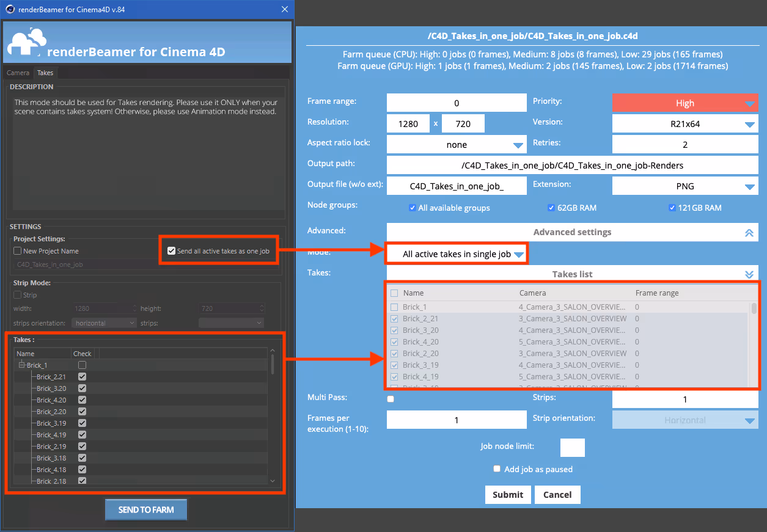Open the Strip orientation Horizontal dropdown
Image resolution: width=767 pixels, height=532 pixels.
685,420
